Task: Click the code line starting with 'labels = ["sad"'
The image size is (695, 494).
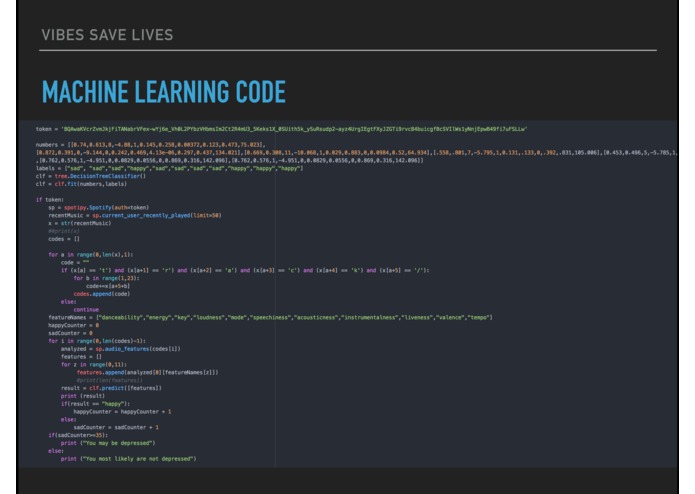Action: 169,168
